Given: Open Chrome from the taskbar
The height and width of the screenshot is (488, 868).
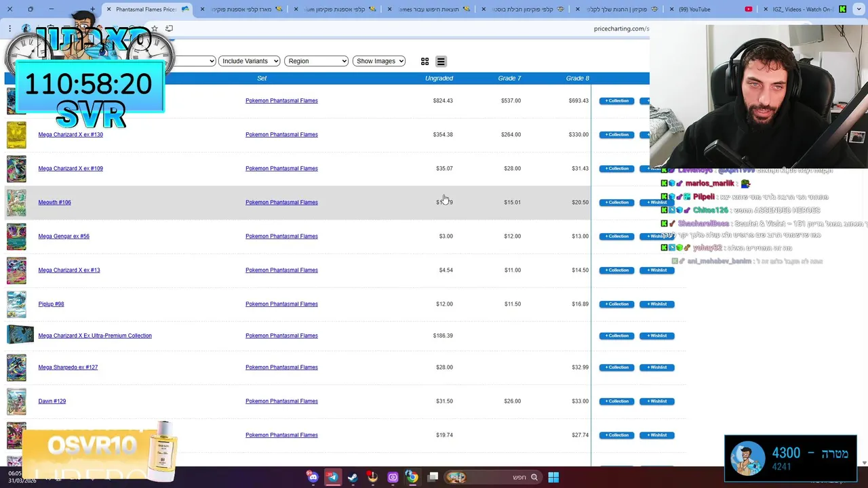Looking at the screenshot, I should coord(412,477).
